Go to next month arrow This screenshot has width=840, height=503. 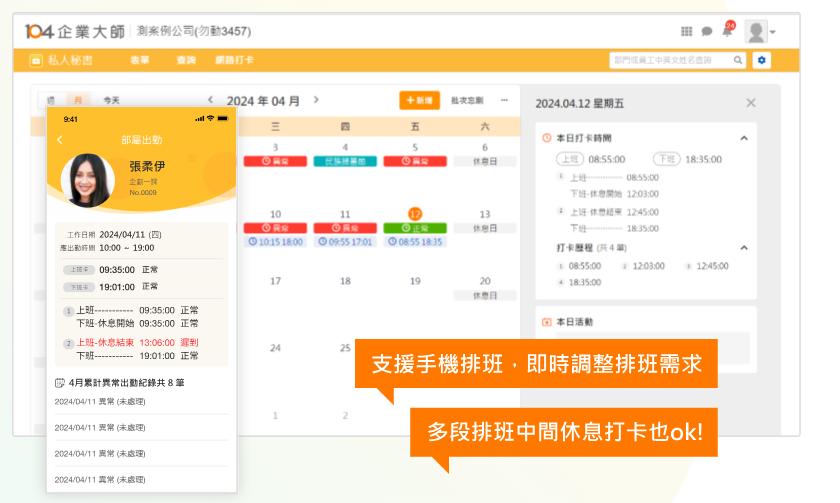pyautogui.click(x=316, y=100)
